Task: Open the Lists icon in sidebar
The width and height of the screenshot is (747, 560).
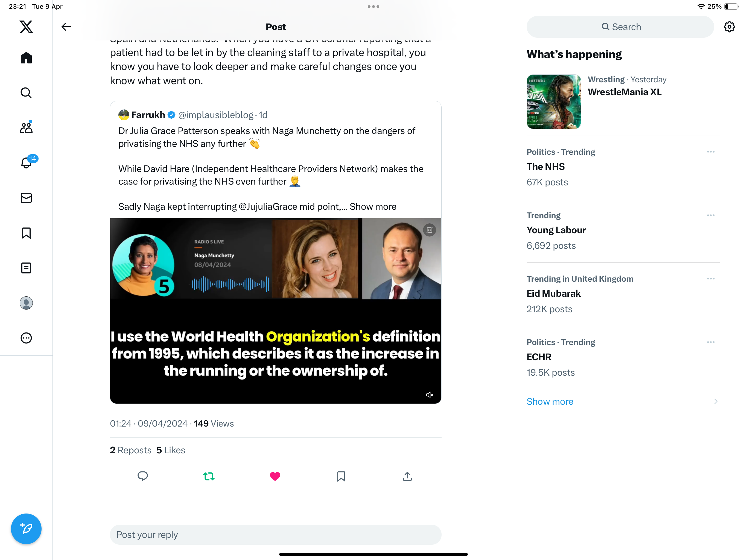Action: point(26,268)
